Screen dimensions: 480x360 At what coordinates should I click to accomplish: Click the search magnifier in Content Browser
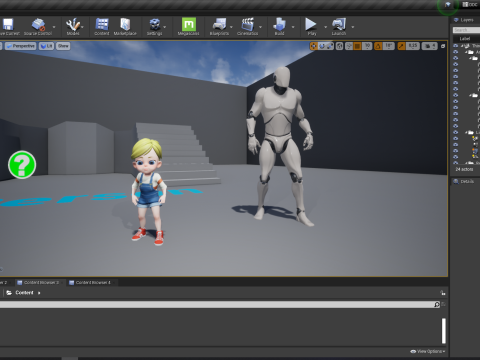pyautogui.click(x=437, y=304)
